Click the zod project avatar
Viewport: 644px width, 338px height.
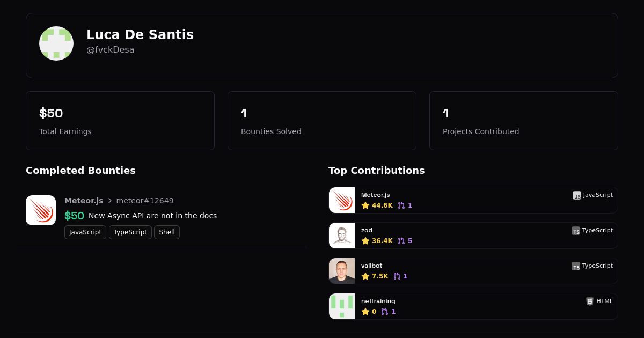pos(342,236)
